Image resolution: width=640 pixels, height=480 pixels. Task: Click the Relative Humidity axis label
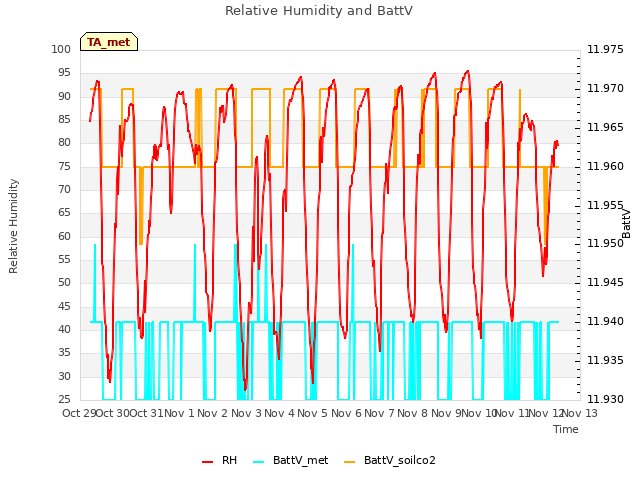point(13,226)
